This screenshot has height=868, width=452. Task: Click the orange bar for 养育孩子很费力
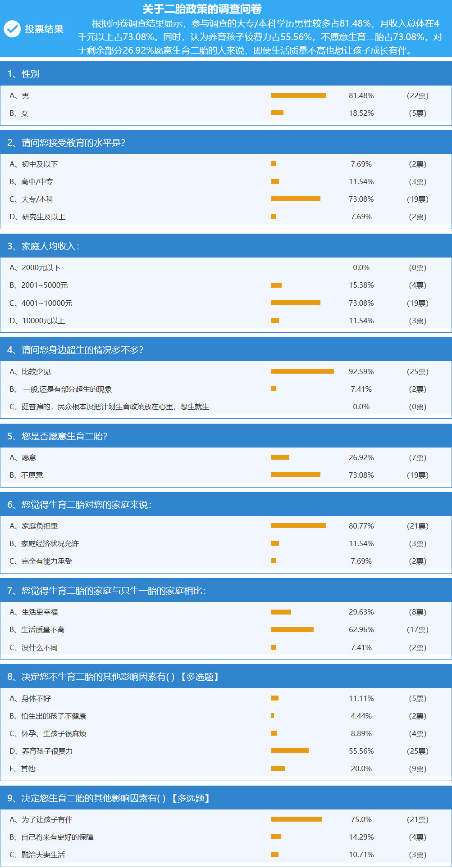pos(290,751)
